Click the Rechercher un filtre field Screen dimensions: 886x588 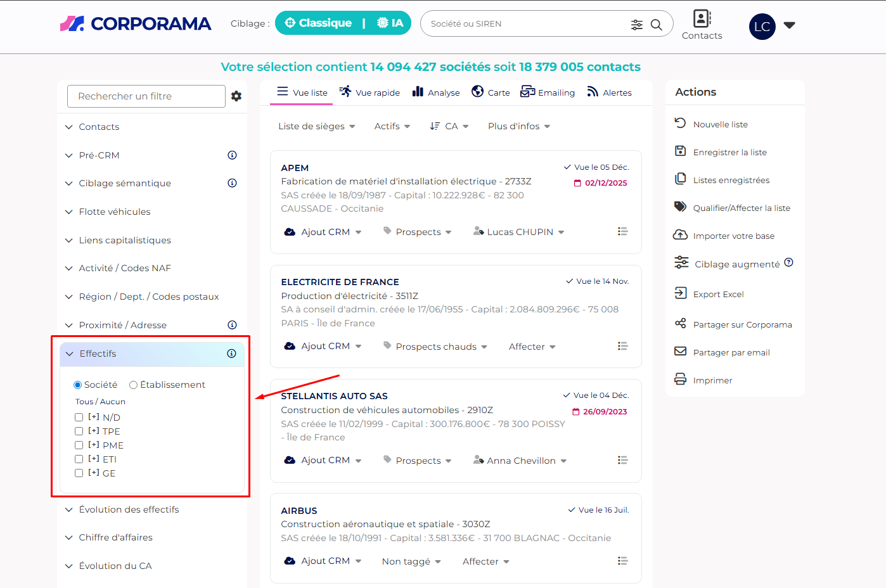click(146, 96)
